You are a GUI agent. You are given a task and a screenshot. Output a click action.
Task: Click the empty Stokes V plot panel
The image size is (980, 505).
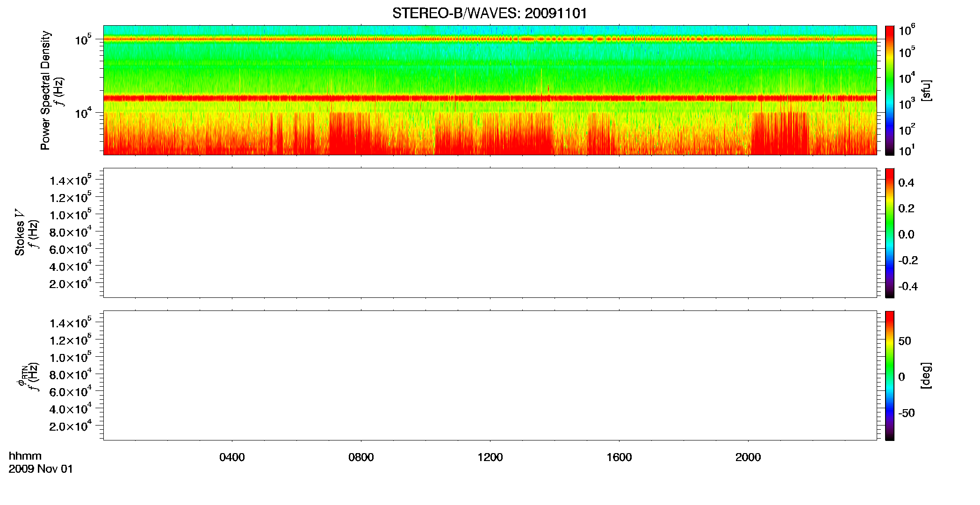coord(490,233)
